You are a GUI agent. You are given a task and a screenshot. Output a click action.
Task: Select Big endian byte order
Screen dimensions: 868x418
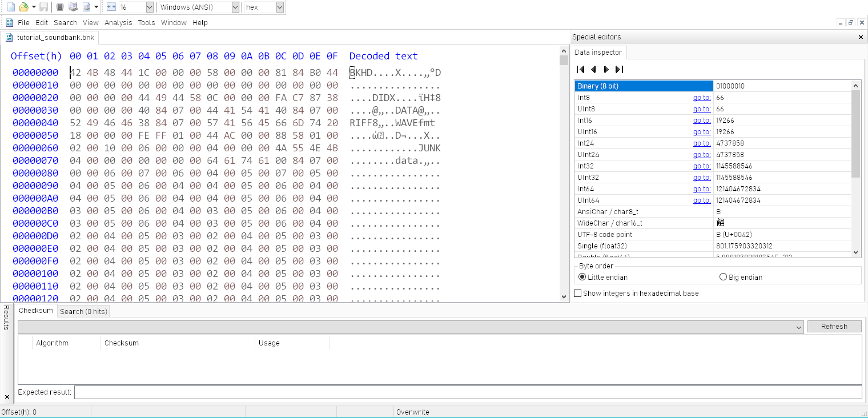click(741, 277)
